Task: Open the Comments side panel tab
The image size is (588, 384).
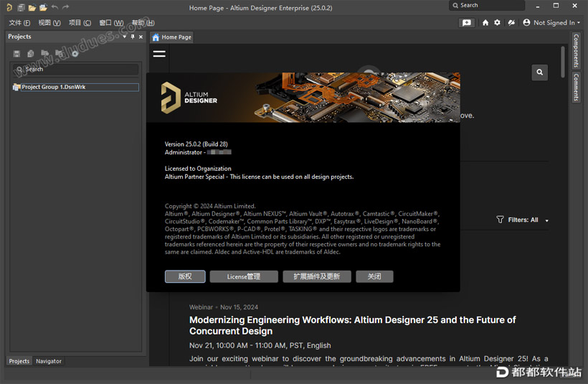Action: coord(577,87)
